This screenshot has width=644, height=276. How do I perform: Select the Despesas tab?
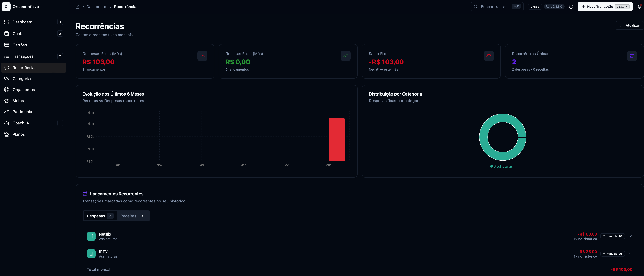pos(100,216)
